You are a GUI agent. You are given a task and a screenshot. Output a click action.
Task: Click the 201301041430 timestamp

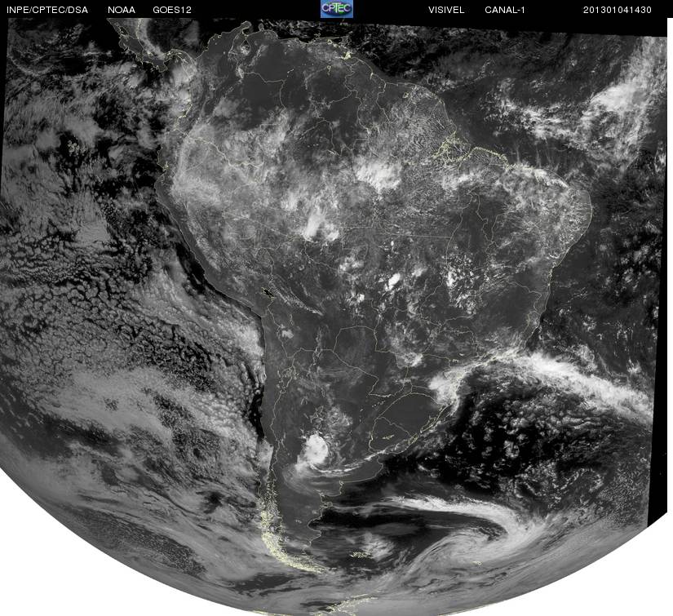(618, 10)
